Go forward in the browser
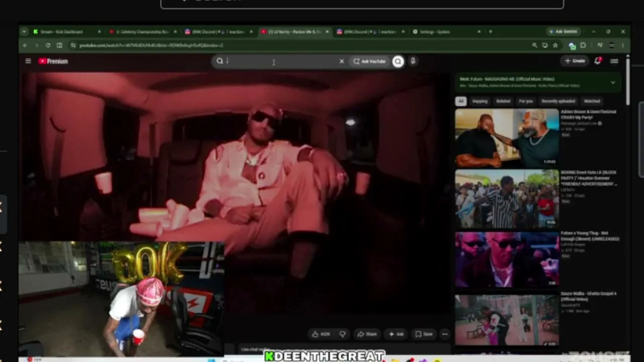Image resolution: width=644 pixels, height=362 pixels. pyautogui.click(x=36, y=45)
